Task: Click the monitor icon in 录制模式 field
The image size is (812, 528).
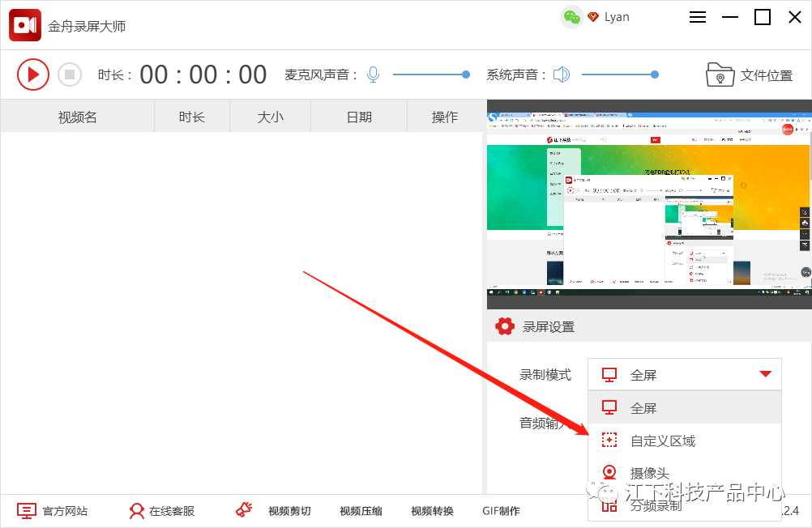Action: (x=609, y=375)
